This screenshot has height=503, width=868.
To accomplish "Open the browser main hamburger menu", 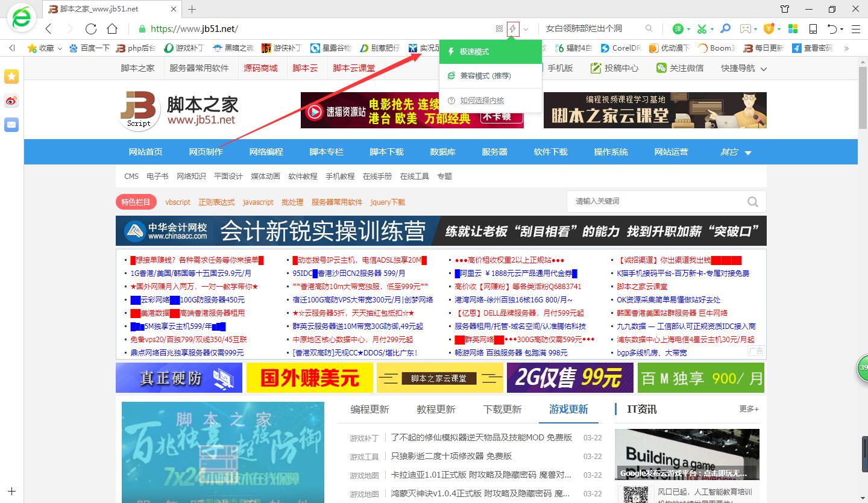I will [x=855, y=29].
